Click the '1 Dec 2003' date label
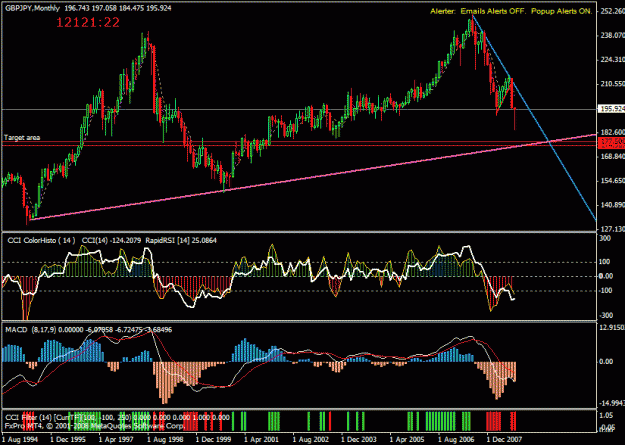Screen dimensions: 625x445 359,439
